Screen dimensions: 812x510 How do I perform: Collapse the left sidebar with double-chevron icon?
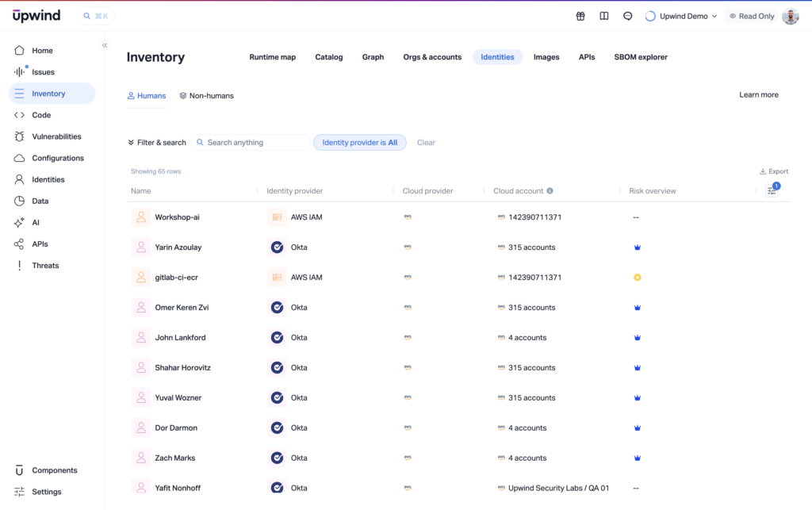[105, 45]
